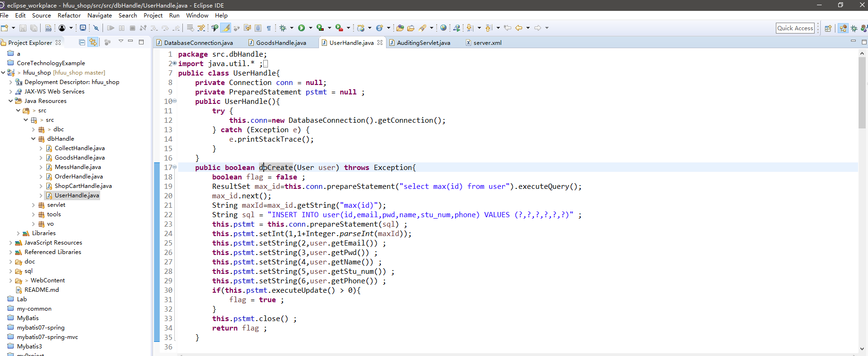Open the Open Perspective dialog icon
Screen dimensions: 868x356
828,28
